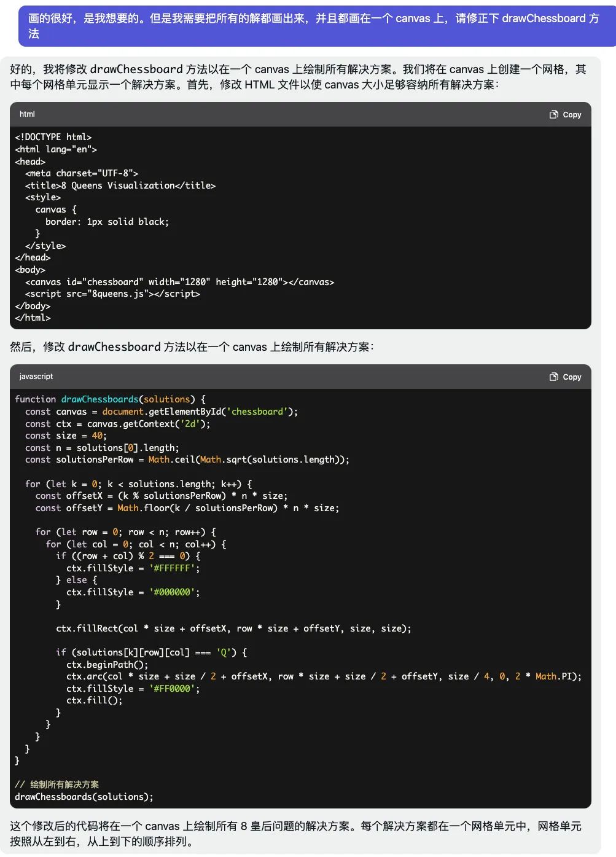Viewport: 616px width, 857px height.
Task: Click the 'html' language label
Action: (x=27, y=114)
